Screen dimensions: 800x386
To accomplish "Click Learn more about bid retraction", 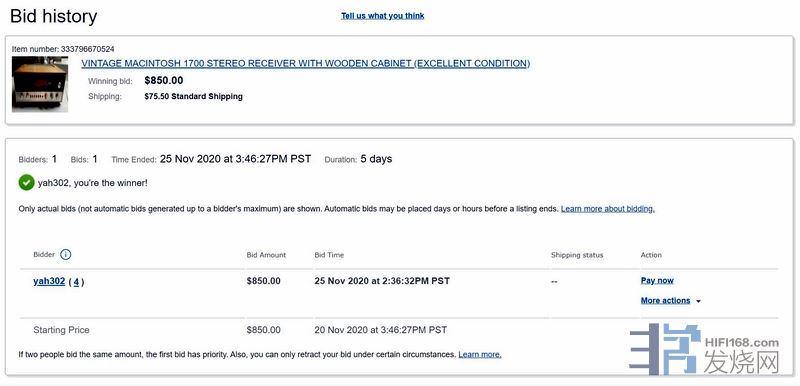I will 480,354.
